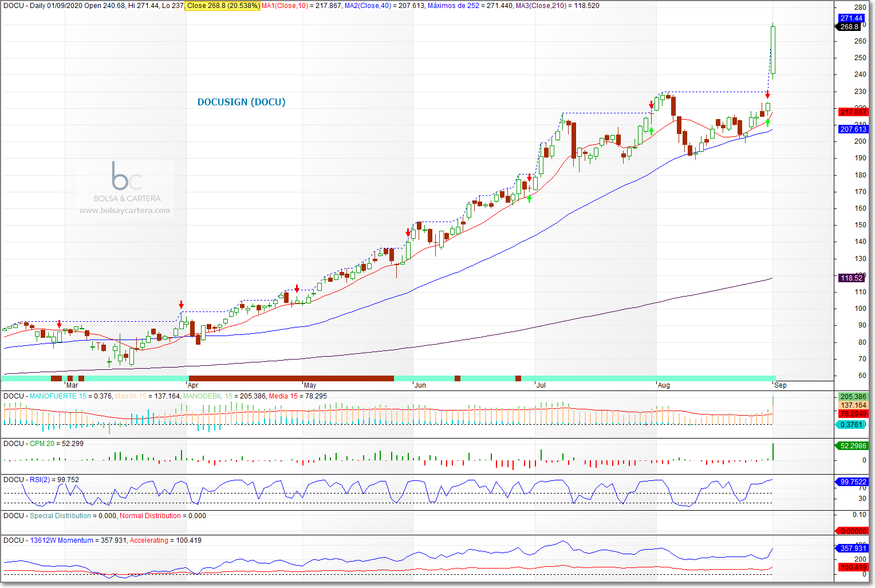Click the DOCUSIGN (DOCU) chart title
Image resolution: width=875 pixels, height=588 pixels.
click(x=241, y=102)
